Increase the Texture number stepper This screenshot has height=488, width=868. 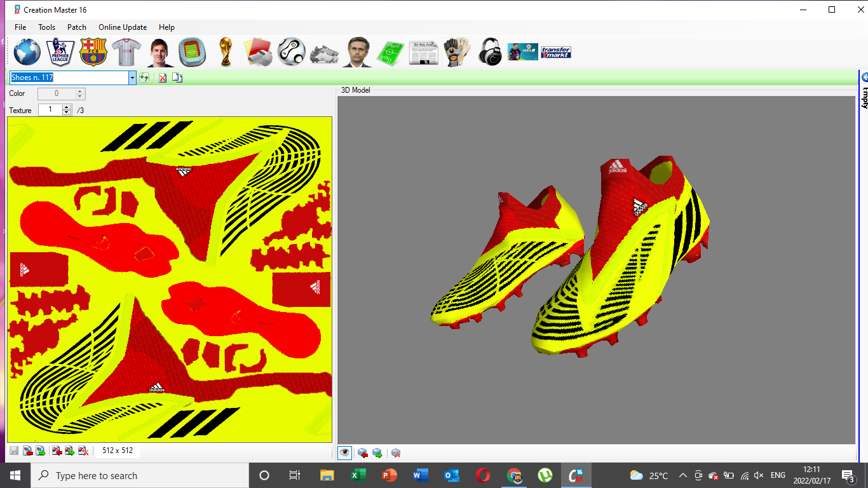[x=67, y=107]
